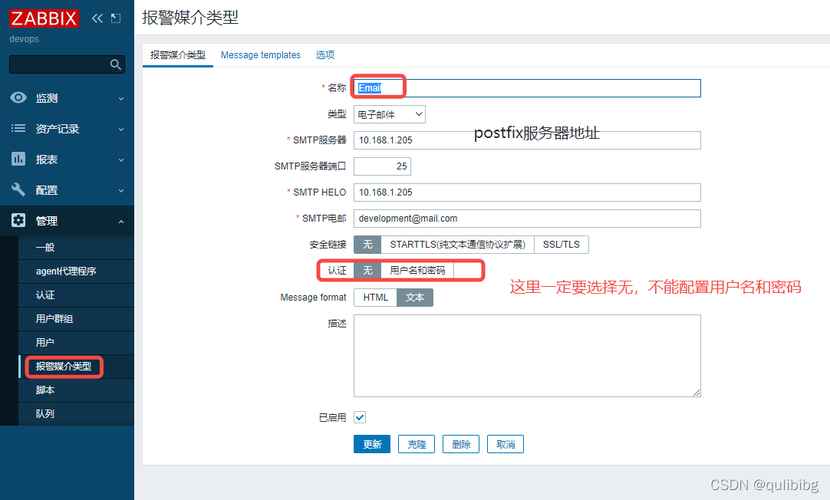Switch to the 选项 tab
This screenshot has width=830, height=500.
coord(325,55)
